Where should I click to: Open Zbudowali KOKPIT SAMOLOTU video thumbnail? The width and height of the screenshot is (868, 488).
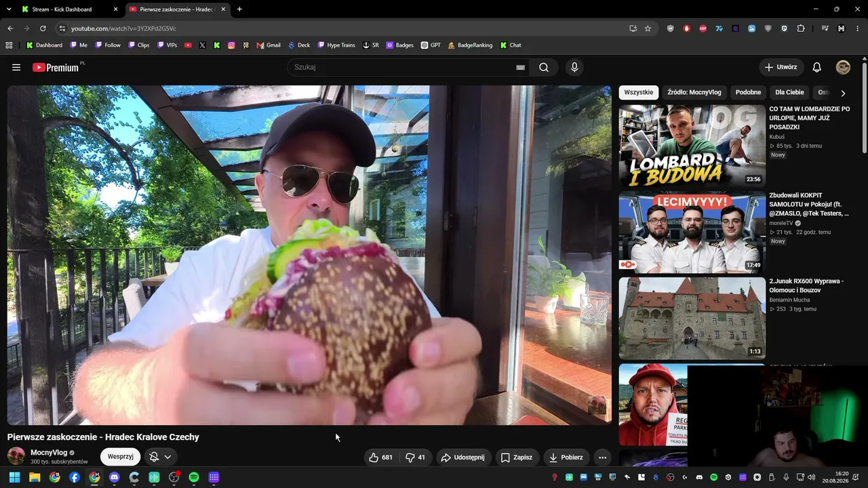692,232
